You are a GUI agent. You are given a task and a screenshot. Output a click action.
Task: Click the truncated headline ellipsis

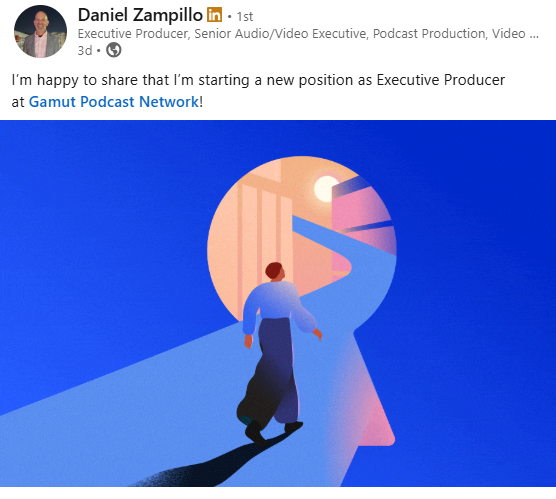click(x=536, y=34)
